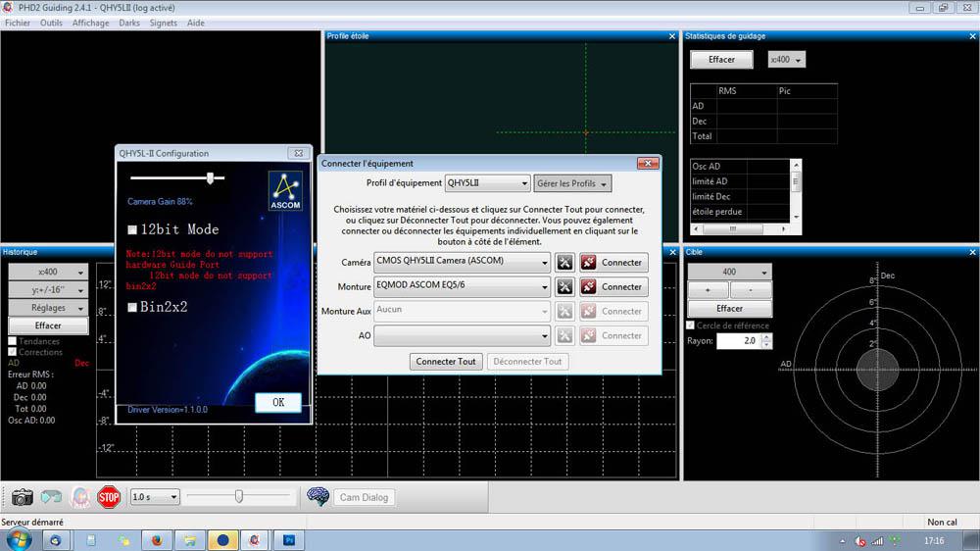
Task: Open Firefox from the taskbar
Action: [156, 540]
